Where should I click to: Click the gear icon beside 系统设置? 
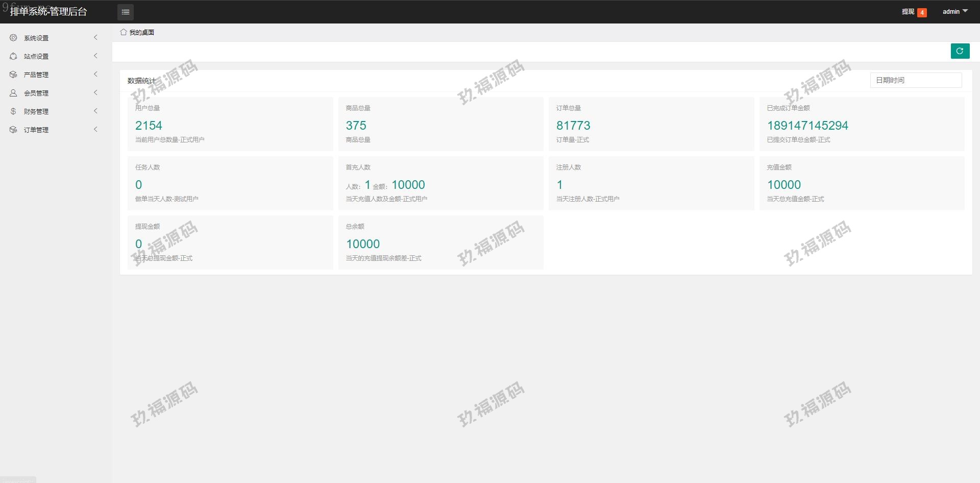click(13, 38)
